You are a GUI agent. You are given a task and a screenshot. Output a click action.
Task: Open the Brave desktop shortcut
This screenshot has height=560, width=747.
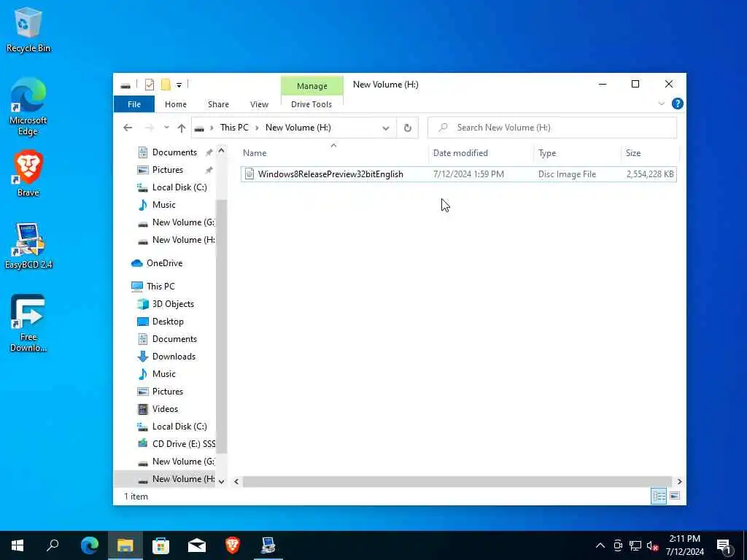[x=28, y=174]
